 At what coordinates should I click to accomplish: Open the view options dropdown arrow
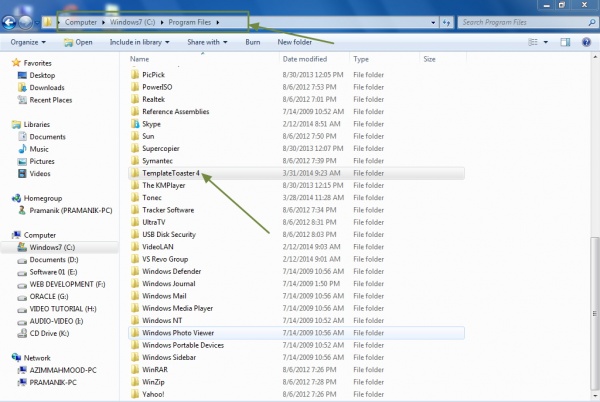pos(546,42)
